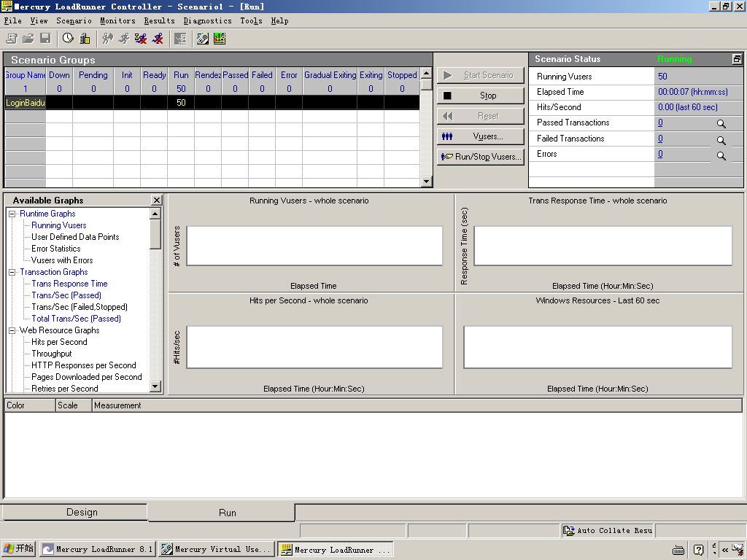Viewport: 747px width, 560px height.
Task: Open the Diagnostics menu
Action: [208, 21]
